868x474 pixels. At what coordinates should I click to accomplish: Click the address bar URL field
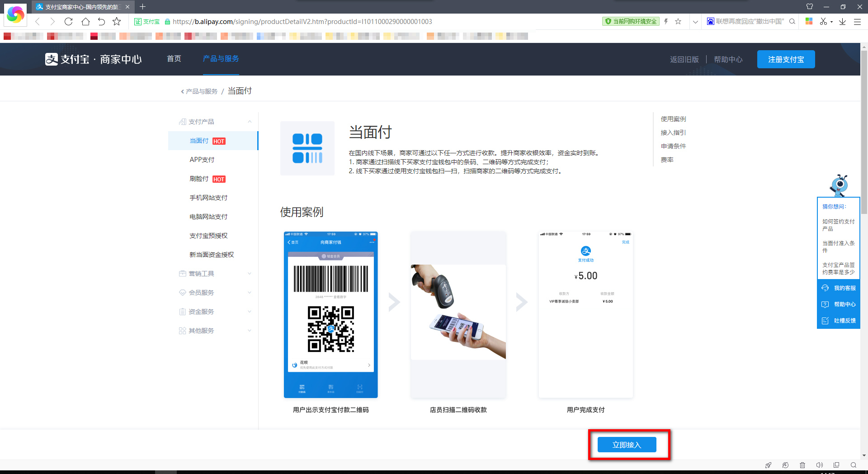tap(302, 21)
